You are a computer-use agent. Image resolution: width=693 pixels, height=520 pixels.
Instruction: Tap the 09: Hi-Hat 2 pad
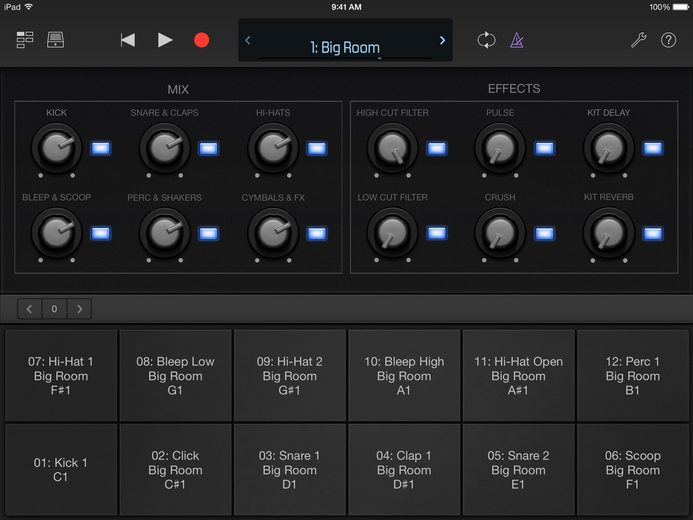pos(289,376)
